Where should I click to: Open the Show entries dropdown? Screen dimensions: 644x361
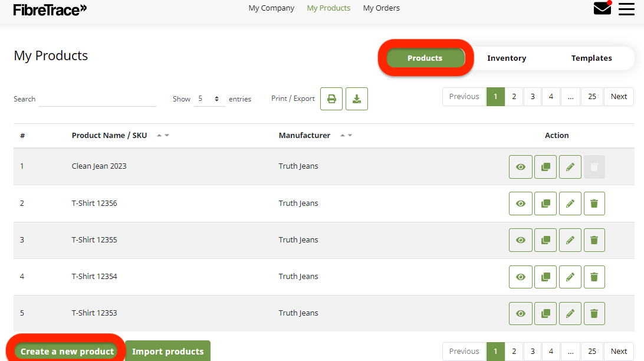(x=209, y=99)
